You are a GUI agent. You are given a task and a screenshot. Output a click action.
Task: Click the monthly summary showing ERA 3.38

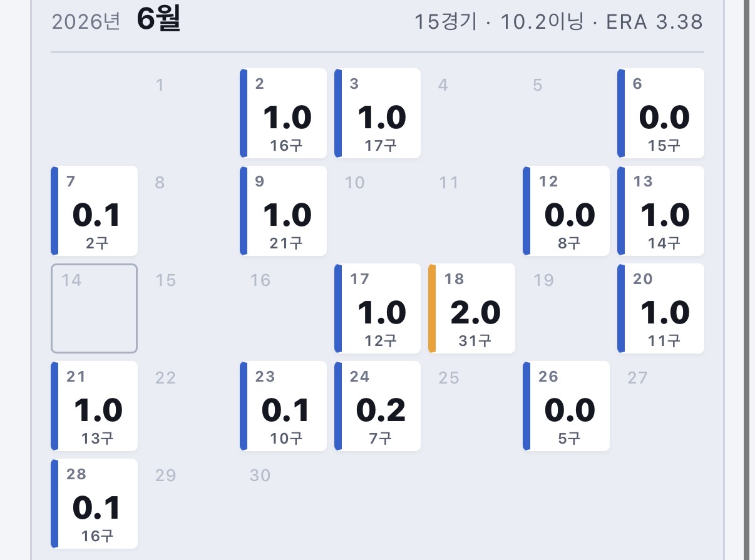coord(558,23)
